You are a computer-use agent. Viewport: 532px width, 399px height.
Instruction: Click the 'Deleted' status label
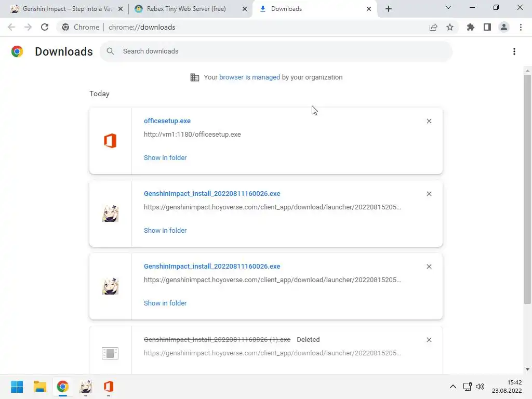(x=308, y=340)
